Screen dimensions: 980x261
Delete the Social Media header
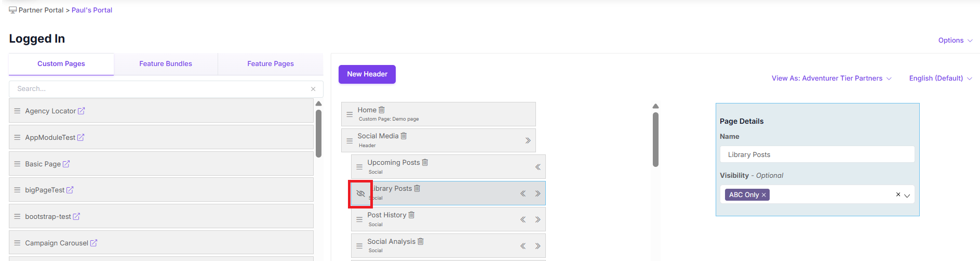click(x=404, y=136)
